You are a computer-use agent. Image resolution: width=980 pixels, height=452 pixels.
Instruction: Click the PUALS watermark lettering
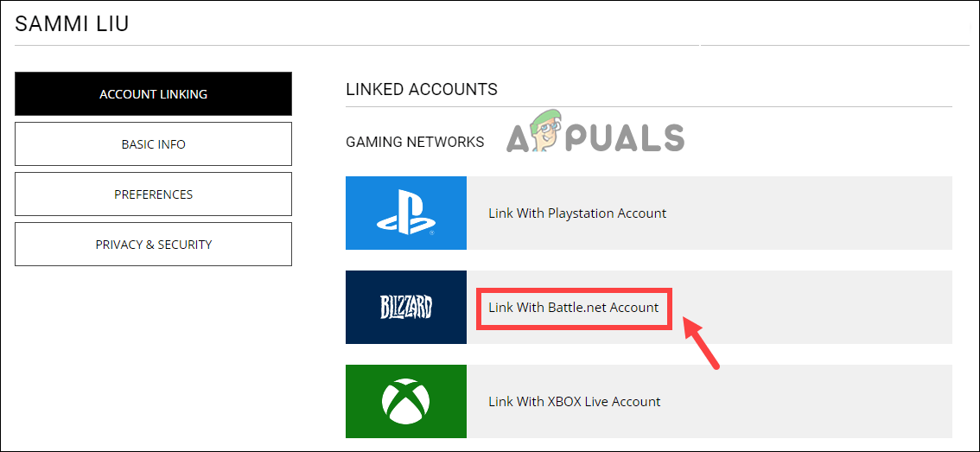627,138
